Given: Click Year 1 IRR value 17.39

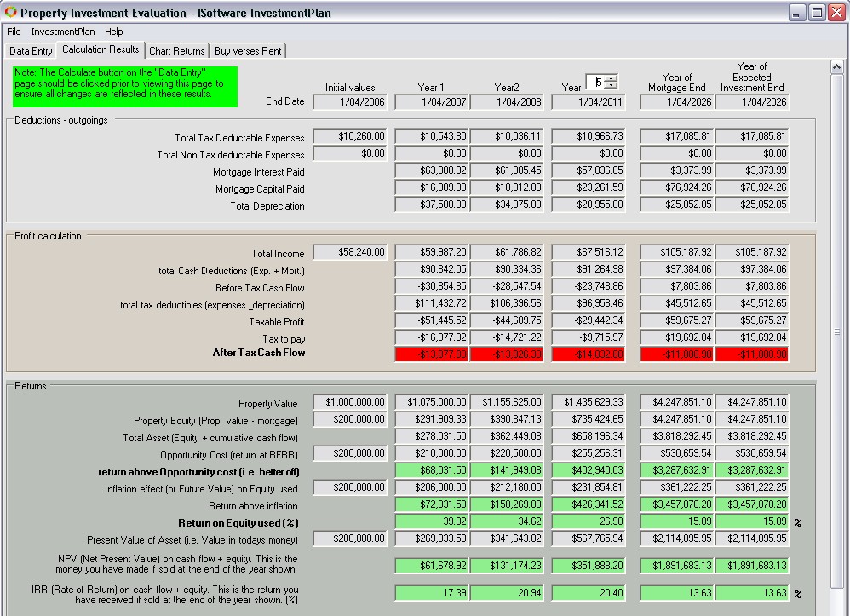Looking at the screenshot, I should coord(432,593).
